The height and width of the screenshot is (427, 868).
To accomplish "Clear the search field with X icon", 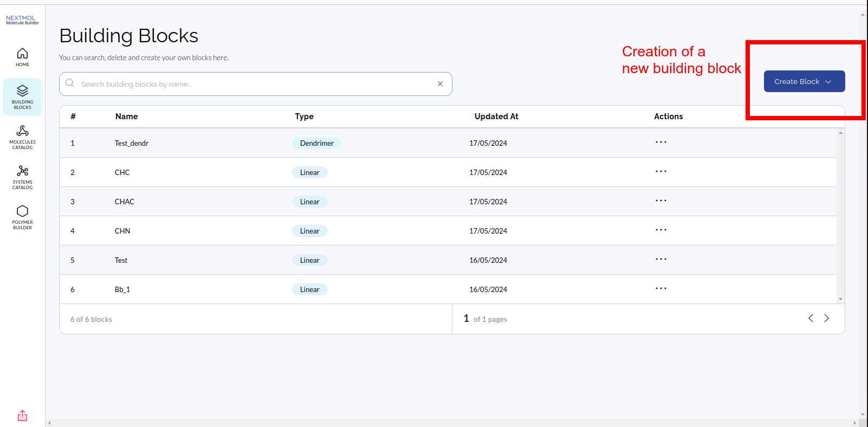I will click(440, 84).
